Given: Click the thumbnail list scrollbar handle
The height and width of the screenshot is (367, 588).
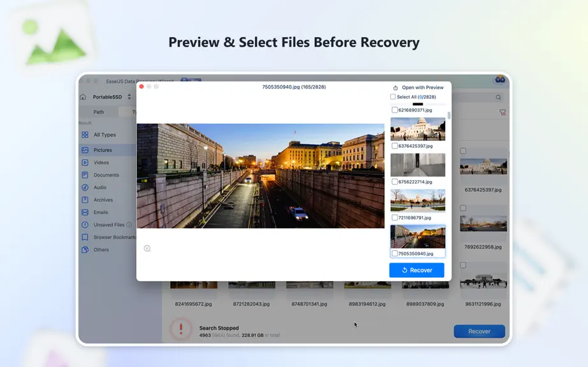Looking at the screenshot, I should (x=449, y=115).
